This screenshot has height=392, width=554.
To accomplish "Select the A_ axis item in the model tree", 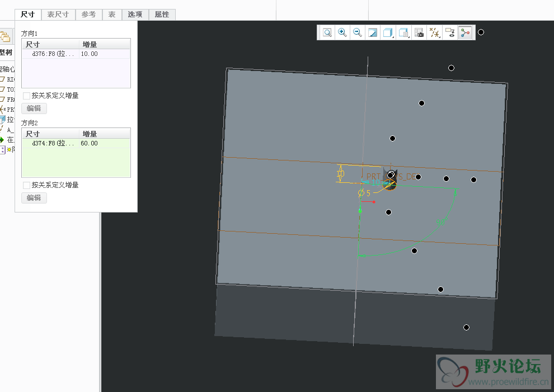I will coord(7,130).
